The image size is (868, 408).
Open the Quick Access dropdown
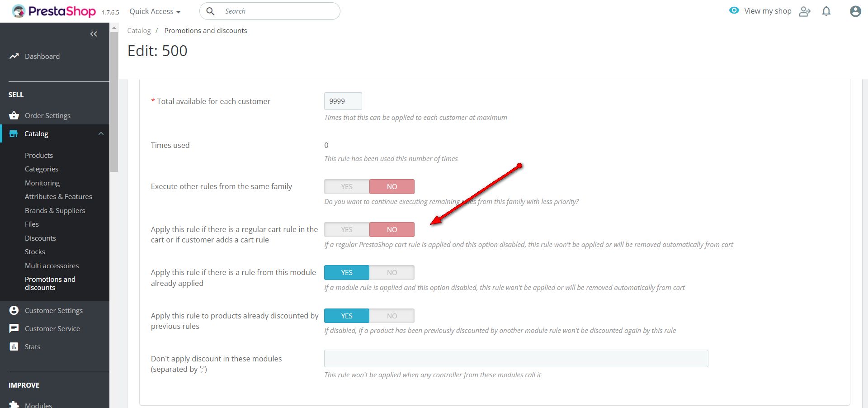[155, 11]
